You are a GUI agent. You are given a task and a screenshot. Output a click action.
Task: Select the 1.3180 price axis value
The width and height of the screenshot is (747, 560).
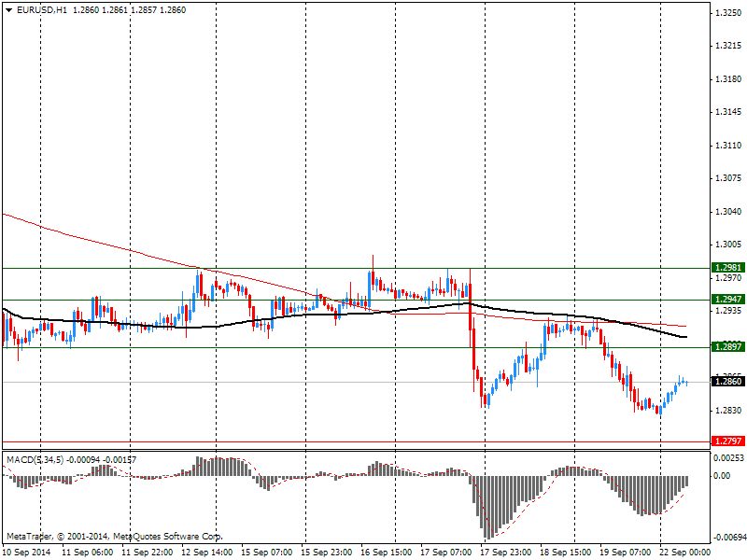click(728, 79)
